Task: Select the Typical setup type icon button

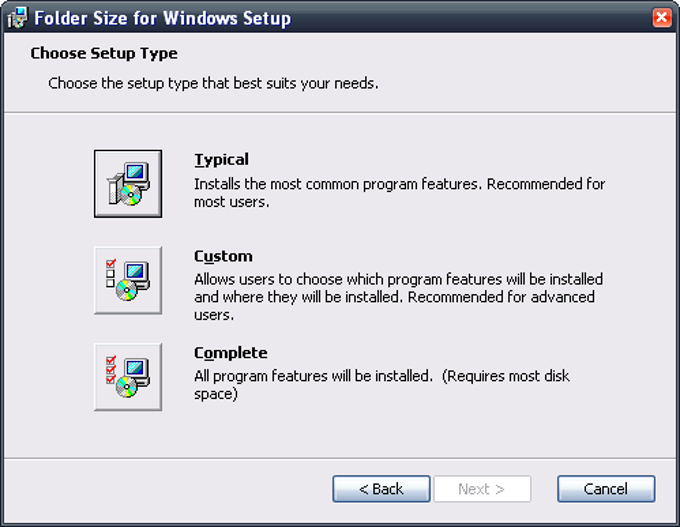Action: coord(127,183)
